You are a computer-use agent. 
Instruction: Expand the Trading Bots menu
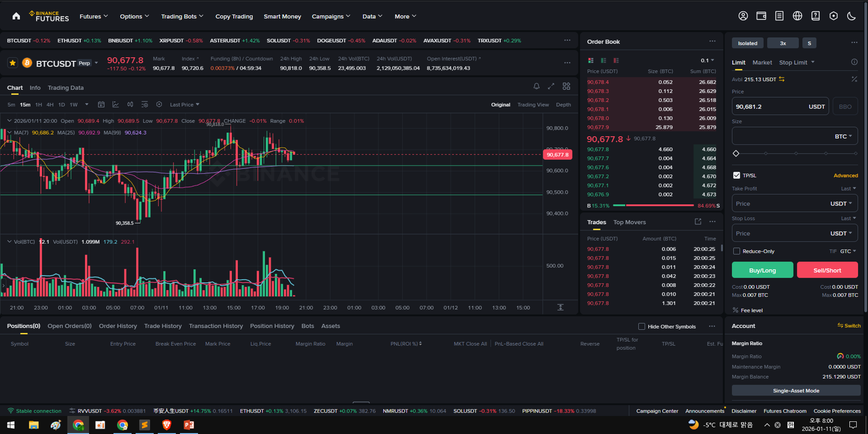[x=182, y=16]
